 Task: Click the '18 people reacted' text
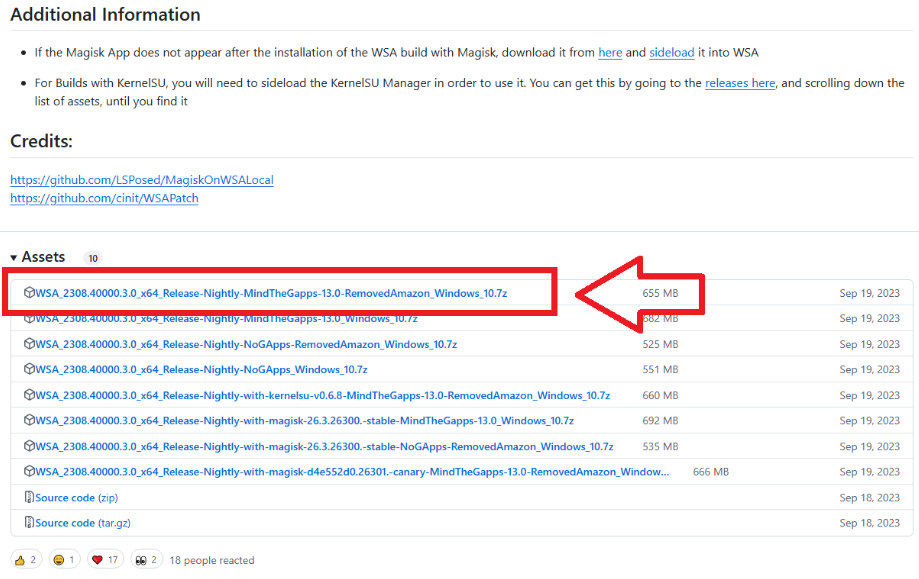pyautogui.click(x=212, y=561)
